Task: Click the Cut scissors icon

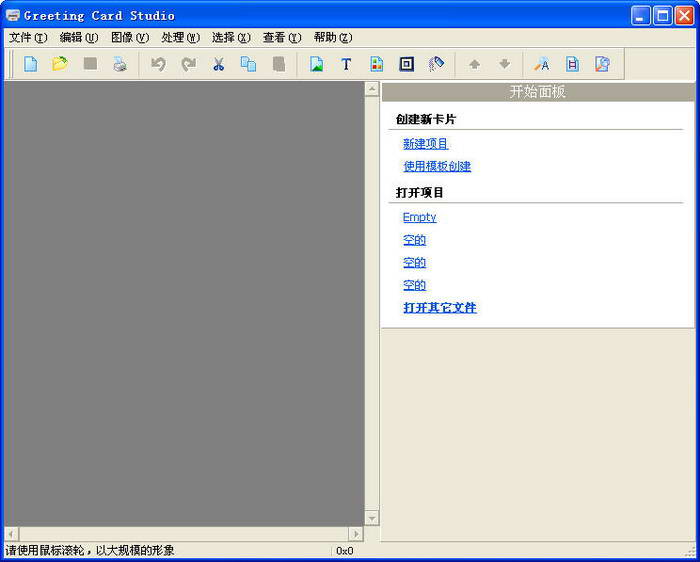Action: pos(218,64)
